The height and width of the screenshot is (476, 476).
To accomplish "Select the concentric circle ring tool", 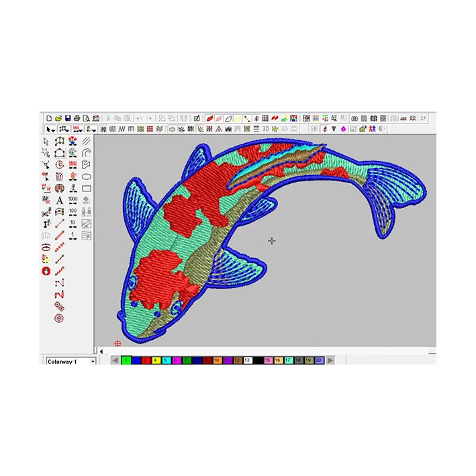I will [59, 318].
